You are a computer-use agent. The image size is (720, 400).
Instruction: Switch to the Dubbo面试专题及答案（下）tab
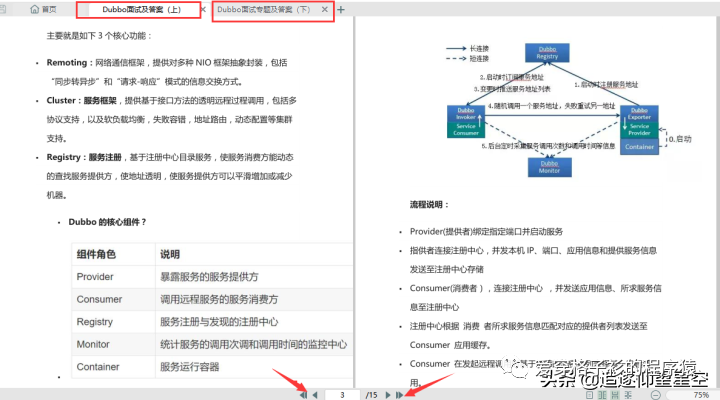click(264, 9)
